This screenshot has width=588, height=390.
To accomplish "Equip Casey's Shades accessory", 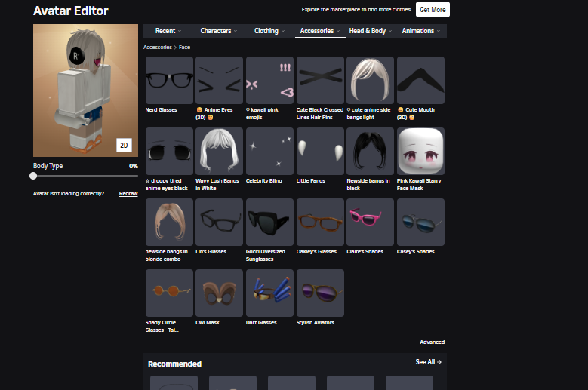I will (420, 223).
